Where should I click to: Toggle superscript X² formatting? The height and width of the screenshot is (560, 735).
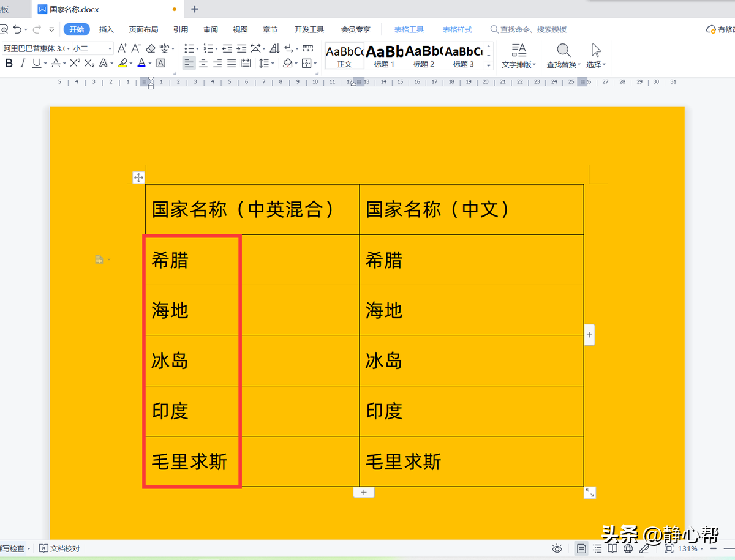75,63
